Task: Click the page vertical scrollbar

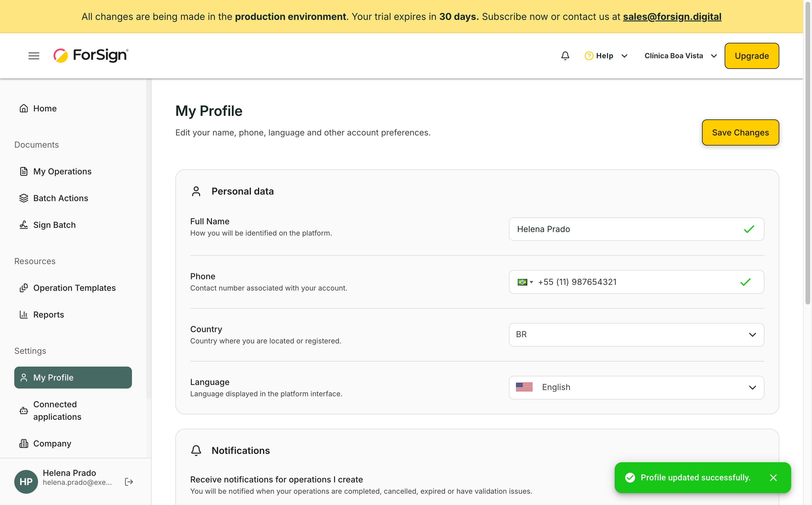Action: 808,154
